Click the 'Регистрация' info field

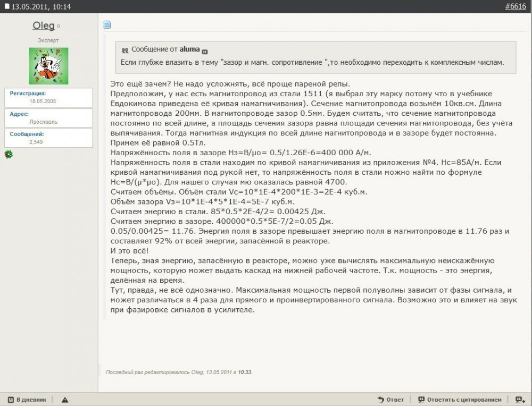pyautogui.click(x=49, y=97)
